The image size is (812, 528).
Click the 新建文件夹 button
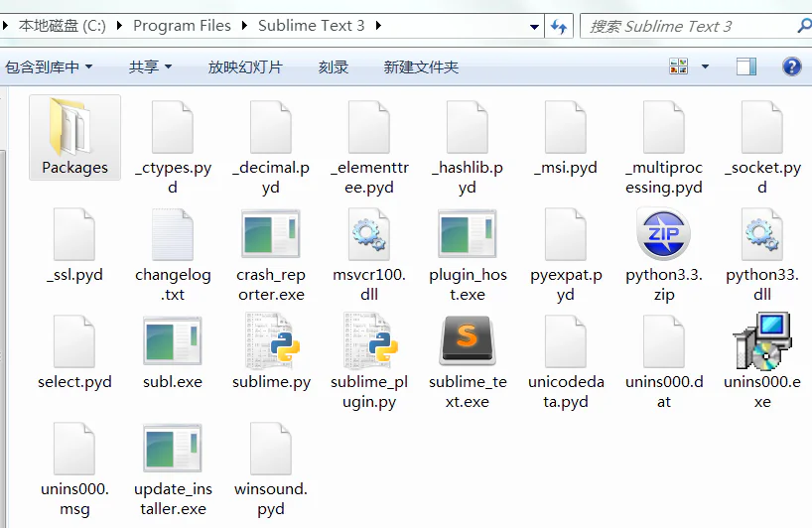[x=421, y=66]
